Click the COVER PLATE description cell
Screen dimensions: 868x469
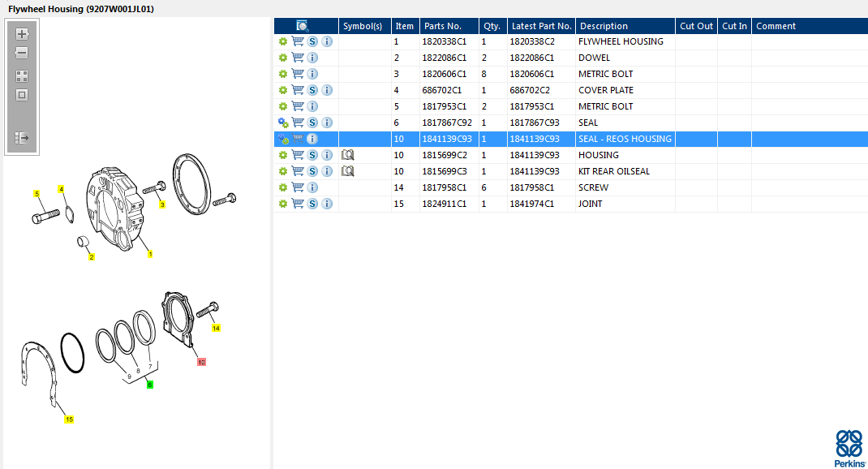[606, 90]
